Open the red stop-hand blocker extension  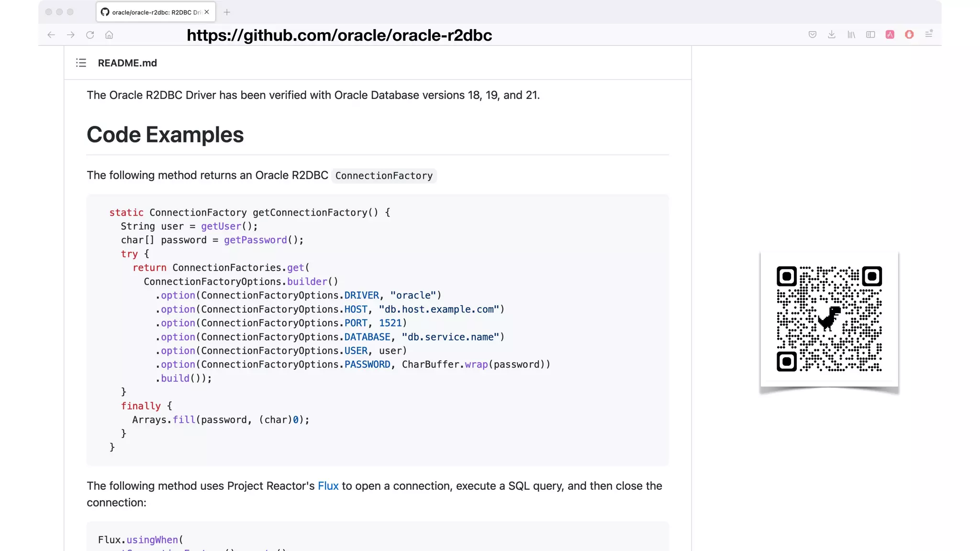(x=909, y=34)
